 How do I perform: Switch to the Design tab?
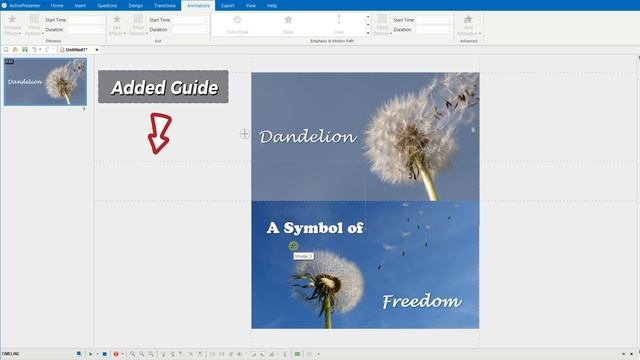[x=136, y=6]
